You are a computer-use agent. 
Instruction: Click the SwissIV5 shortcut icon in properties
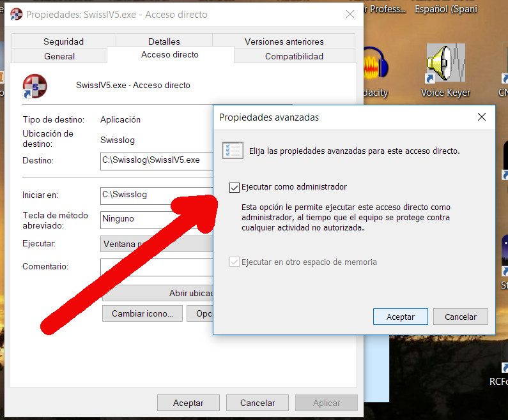pyautogui.click(x=35, y=86)
